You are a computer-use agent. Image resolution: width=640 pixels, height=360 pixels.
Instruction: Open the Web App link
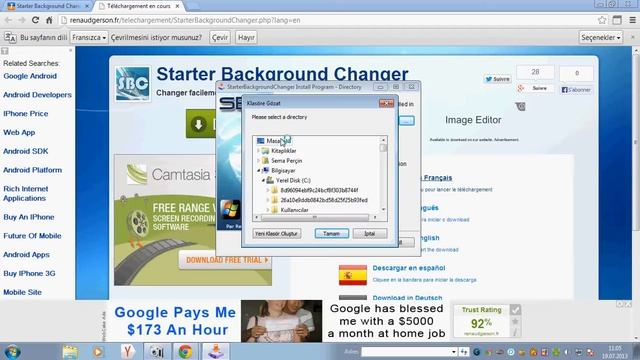point(19,132)
